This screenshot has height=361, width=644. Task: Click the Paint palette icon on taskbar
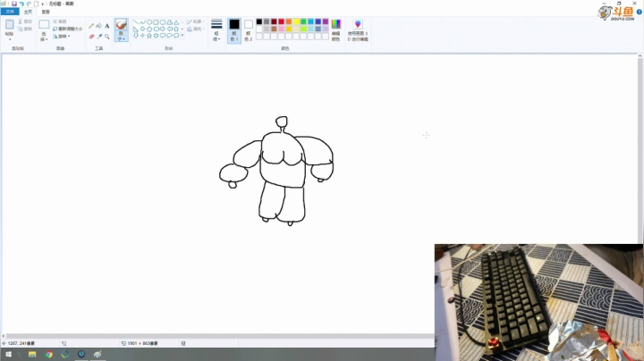(x=97, y=354)
